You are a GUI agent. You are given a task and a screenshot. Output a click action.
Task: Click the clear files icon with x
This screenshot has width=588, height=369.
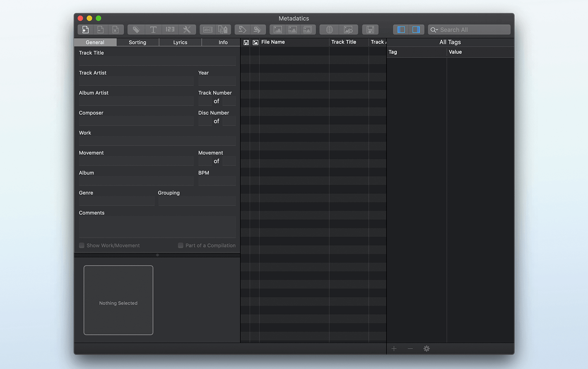pyautogui.click(x=116, y=29)
